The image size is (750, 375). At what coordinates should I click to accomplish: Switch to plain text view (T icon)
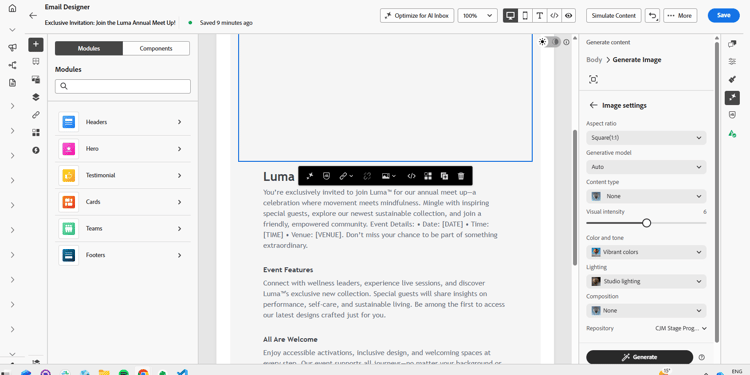(540, 15)
